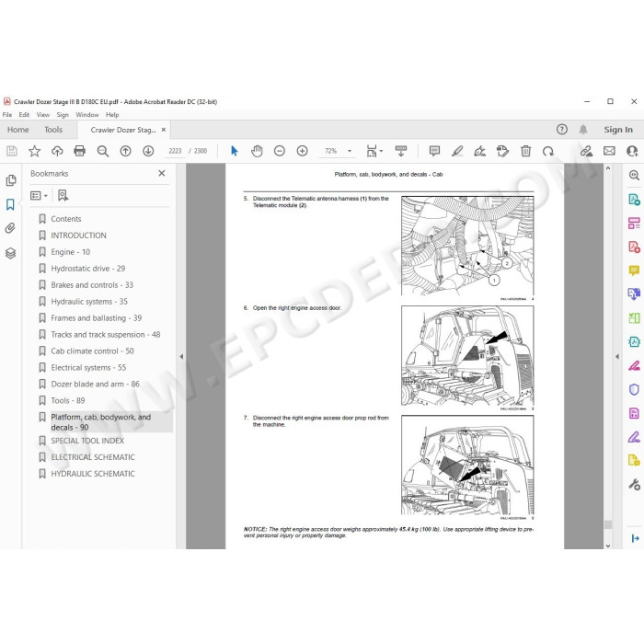The width and height of the screenshot is (644, 644).
Task: Click the Sign In button
Action: click(x=618, y=130)
